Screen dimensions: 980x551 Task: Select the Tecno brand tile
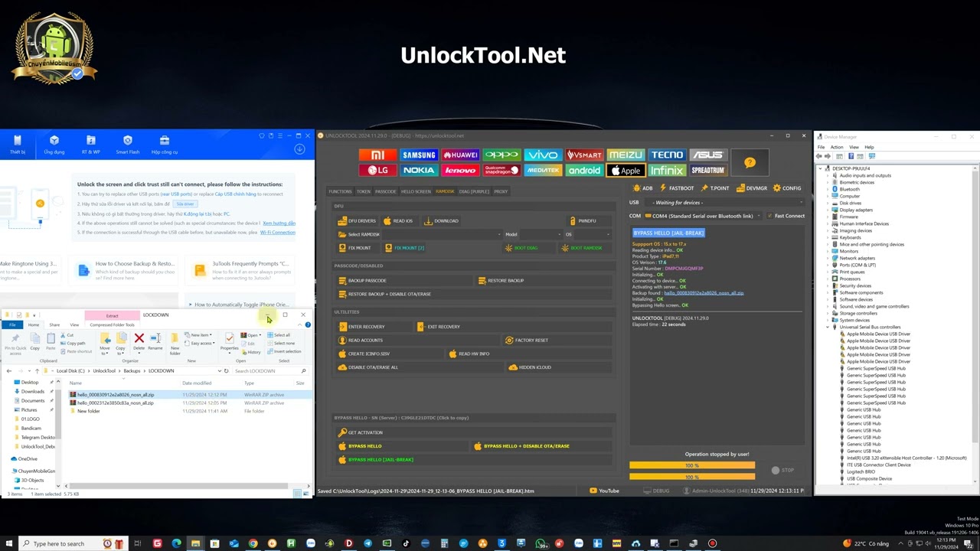point(667,155)
